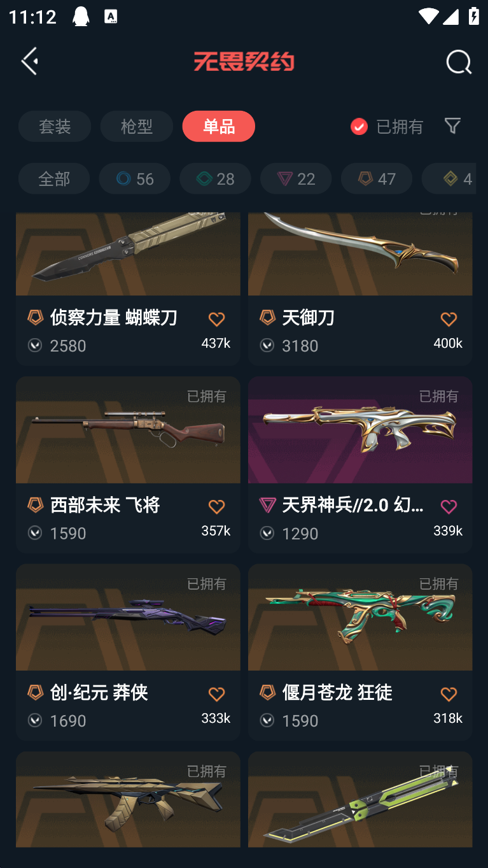
Task: Filter by yellow diamond tier chip
Action: tap(449, 178)
